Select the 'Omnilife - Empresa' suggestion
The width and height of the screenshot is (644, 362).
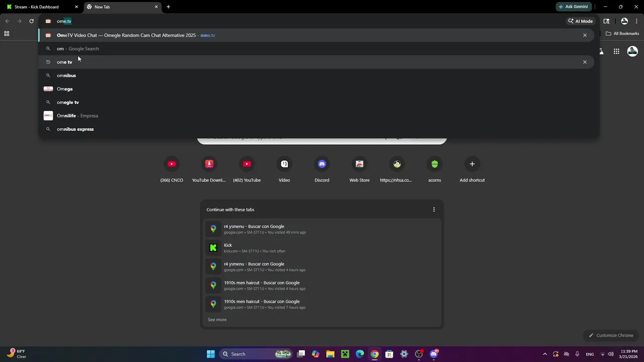[x=316, y=116]
